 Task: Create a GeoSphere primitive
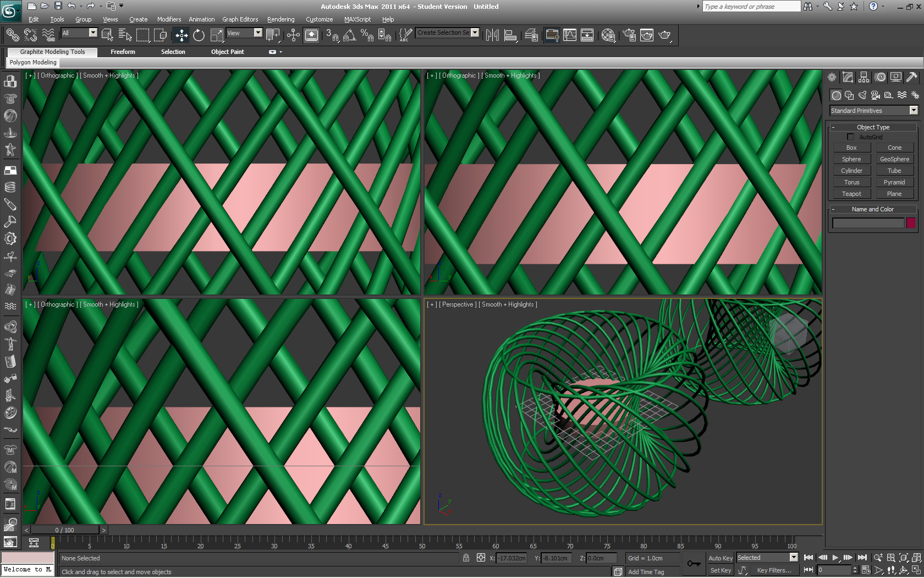(894, 159)
